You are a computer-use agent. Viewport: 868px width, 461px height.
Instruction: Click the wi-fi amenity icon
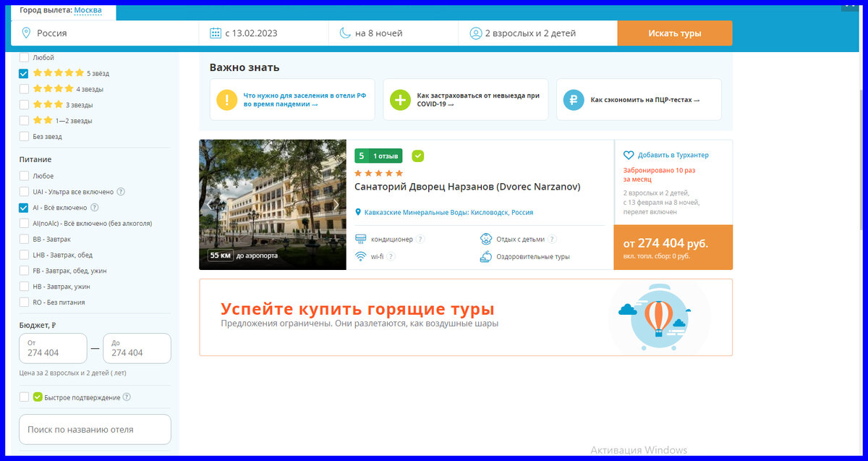(361, 256)
